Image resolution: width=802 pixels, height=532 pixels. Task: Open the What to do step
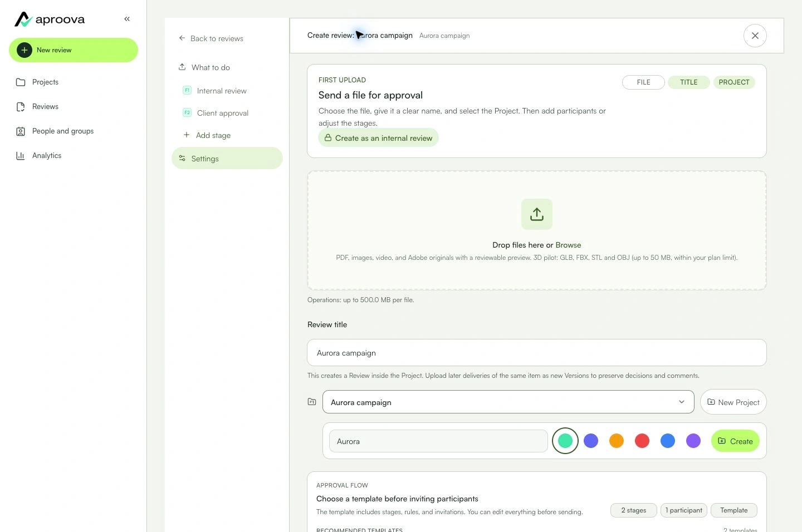coord(227,67)
